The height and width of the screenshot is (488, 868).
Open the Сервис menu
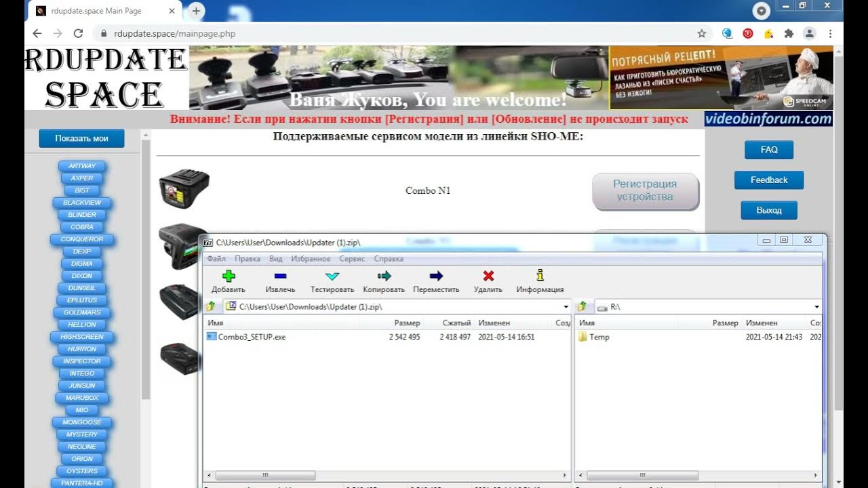(352, 259)
